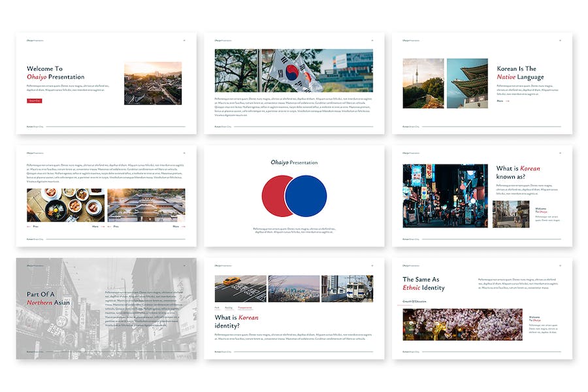Click the More arrow under the palace aerial photo
The height and width of the screenshot is (392, 588).
click(x=182, y=227)
